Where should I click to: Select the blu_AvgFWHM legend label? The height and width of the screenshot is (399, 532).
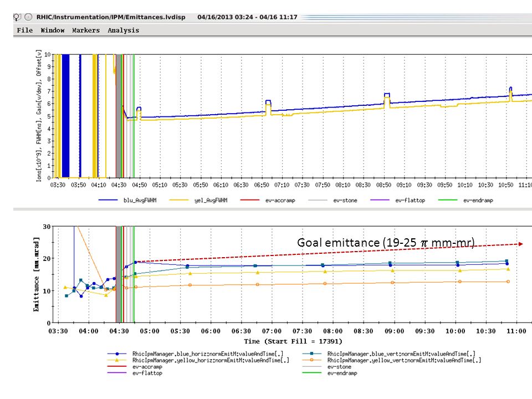tap(140, 200)
